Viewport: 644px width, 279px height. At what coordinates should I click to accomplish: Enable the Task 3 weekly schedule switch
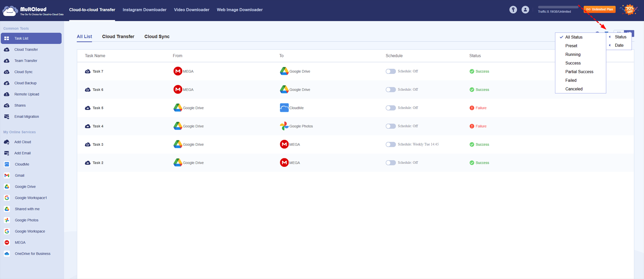point(390,144)
